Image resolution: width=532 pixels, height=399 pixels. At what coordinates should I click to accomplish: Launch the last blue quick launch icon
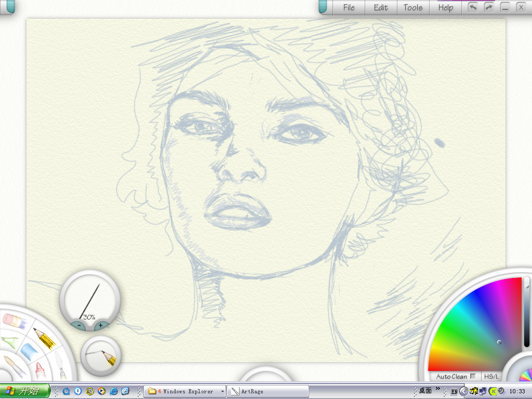pyautogui.click(x=126, y=391)
